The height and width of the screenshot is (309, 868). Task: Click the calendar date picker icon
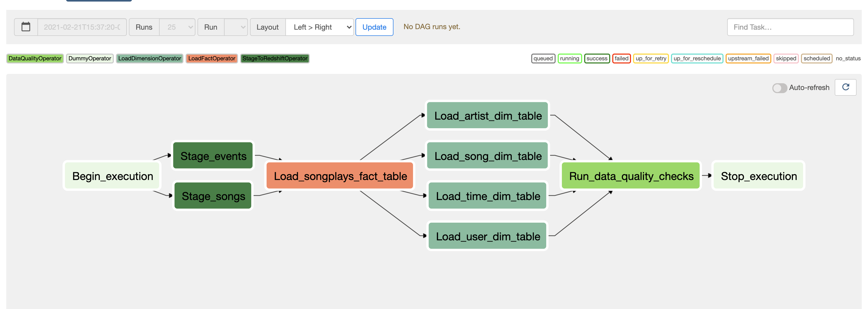pyautogui.click(x=26, y=27)
